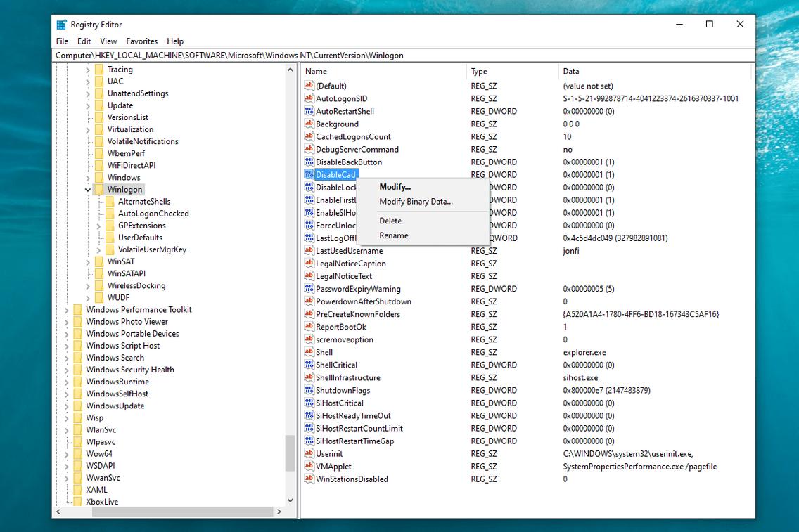Expand the WinSAT tree node
This screenshot has width=799, height=532.
click(88, 261)
